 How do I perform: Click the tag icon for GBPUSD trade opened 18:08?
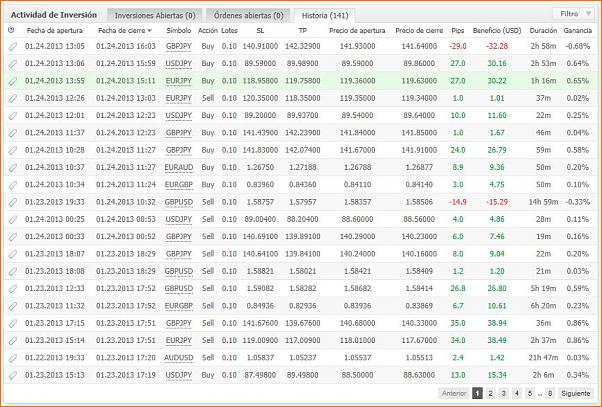click(13, 271)
